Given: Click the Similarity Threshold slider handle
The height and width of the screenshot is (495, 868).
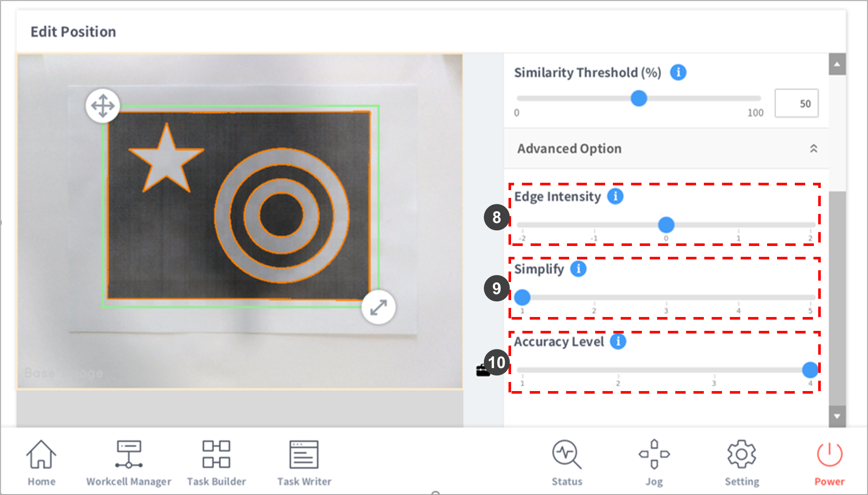Looking at the screenshot, I should point(638,98).
